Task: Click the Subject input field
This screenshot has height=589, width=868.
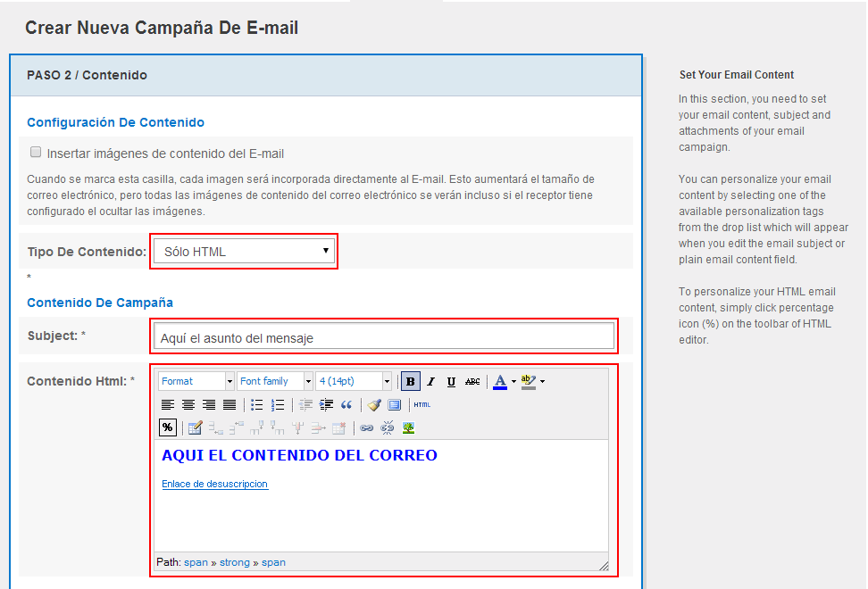Action: [x=383, y=337]
